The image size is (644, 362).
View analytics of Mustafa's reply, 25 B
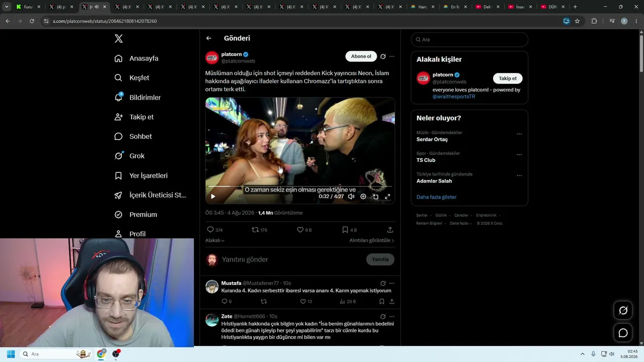[x=348, y=302]
